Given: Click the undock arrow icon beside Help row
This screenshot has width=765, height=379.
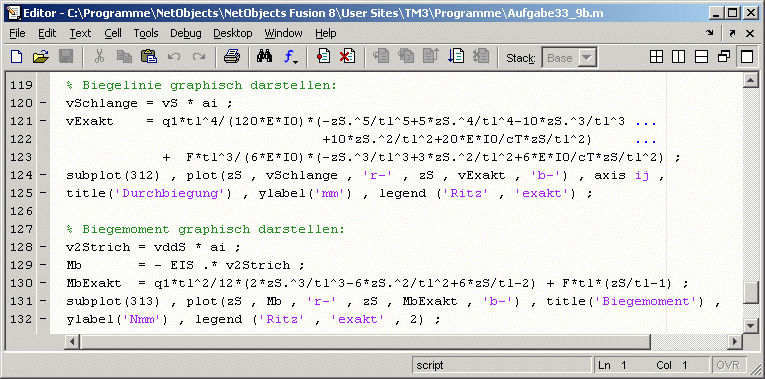Looking at the screenshot, I should (x=732, y=33).
